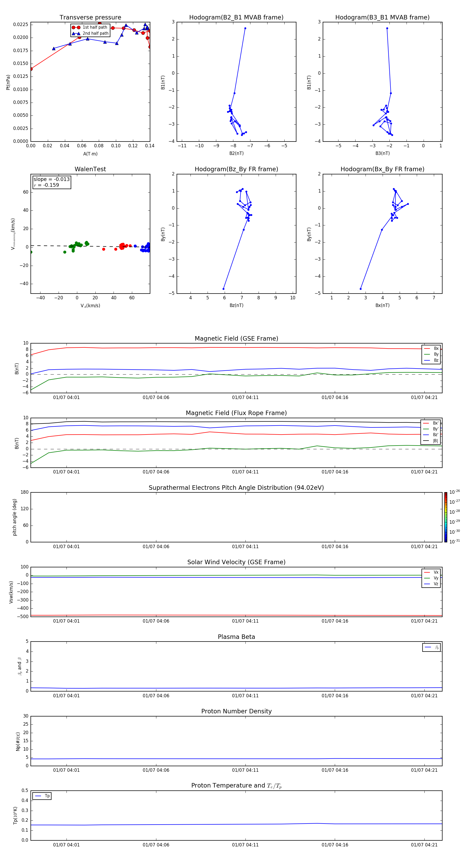473x868 pixels.
Task: Click the "Bx(nT)" x-axis label
Action: coord(382,305)
